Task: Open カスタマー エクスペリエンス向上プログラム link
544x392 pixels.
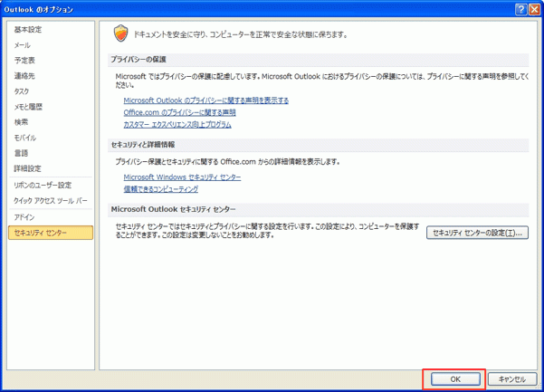Action: coord(177,125)
